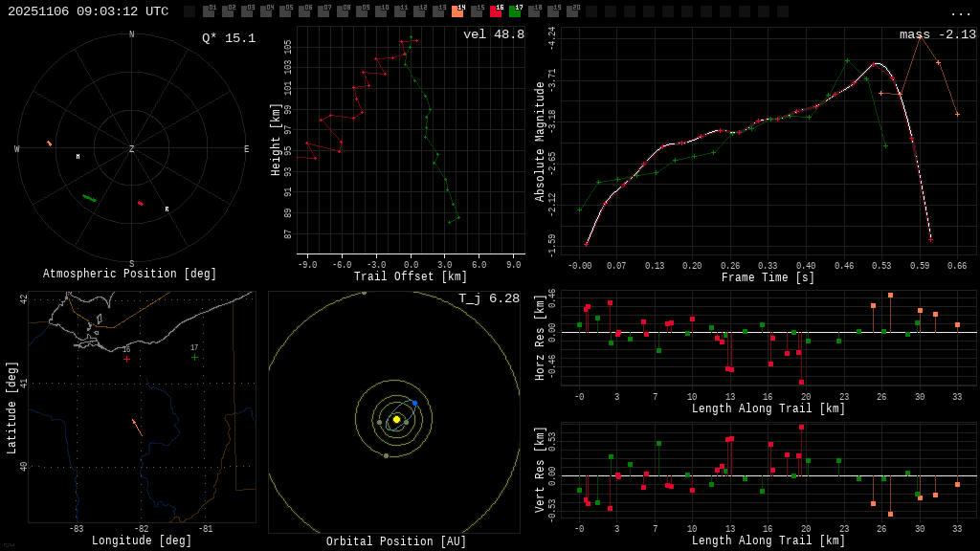
Task: Select station indicator 20 in top bar
Action: [x=572, y=11]
